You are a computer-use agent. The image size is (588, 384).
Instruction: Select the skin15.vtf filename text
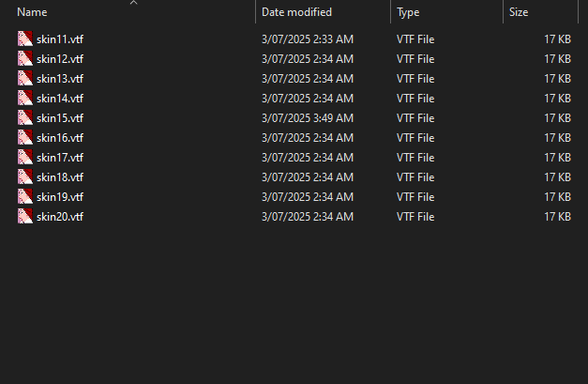60,118
